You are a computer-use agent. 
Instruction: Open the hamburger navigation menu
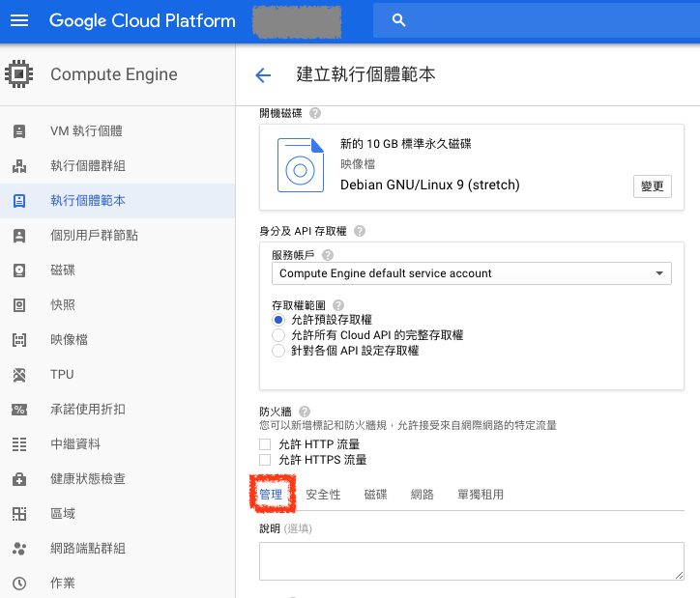(19, 20)
